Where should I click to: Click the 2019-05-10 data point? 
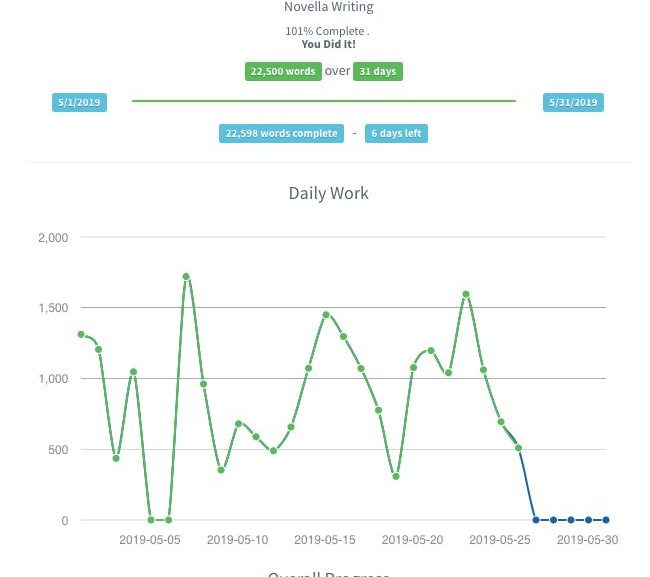click(239, 424)
